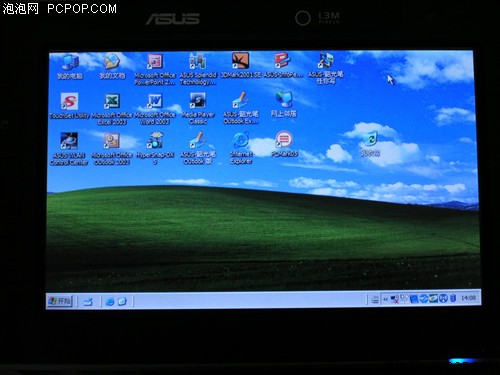Open the 我的文档 (My Documents) folder icon

pyautogui.click(x=112, y=67)
